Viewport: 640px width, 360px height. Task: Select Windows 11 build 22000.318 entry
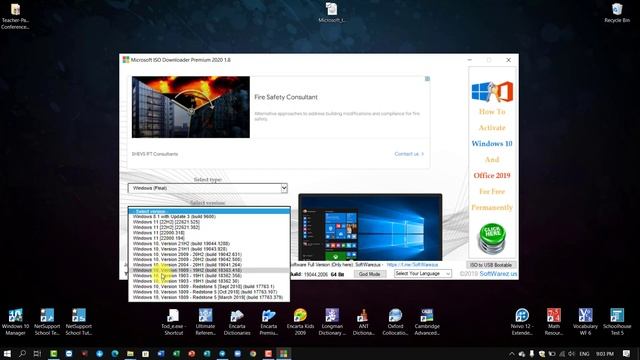209,233
